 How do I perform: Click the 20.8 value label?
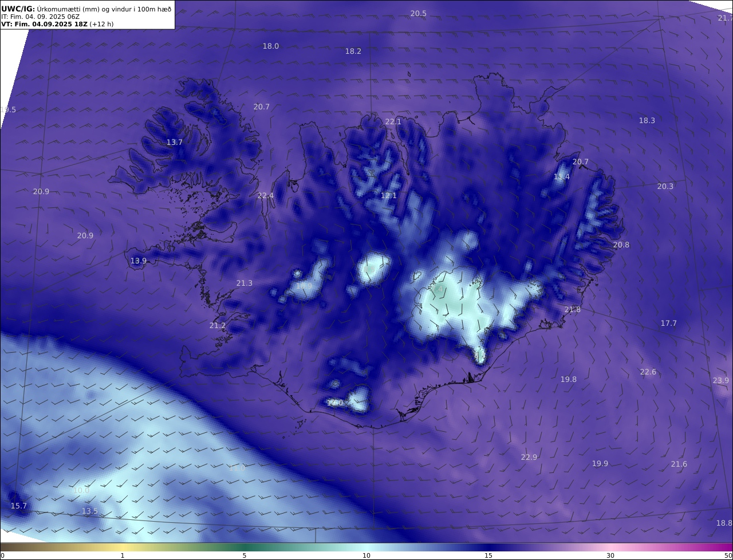[x=621, y=244]
